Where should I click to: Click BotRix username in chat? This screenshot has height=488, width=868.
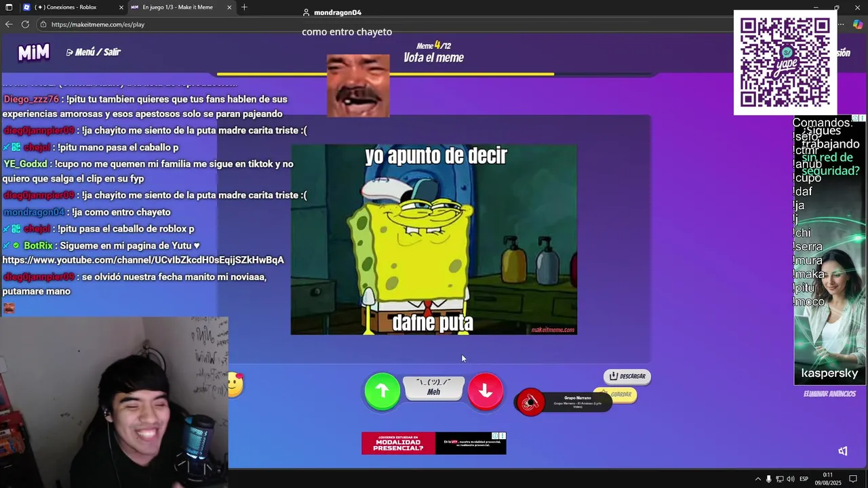(x=38, y=246)
